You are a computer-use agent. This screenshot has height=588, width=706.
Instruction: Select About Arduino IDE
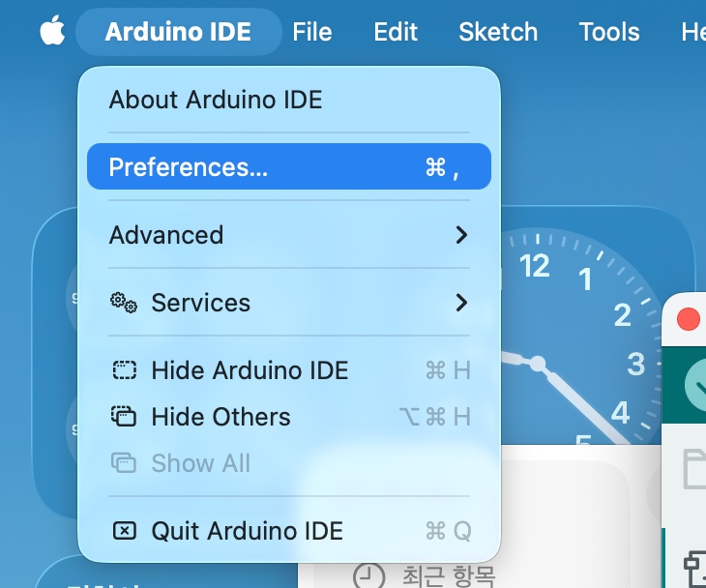click(x=216, y=100)
